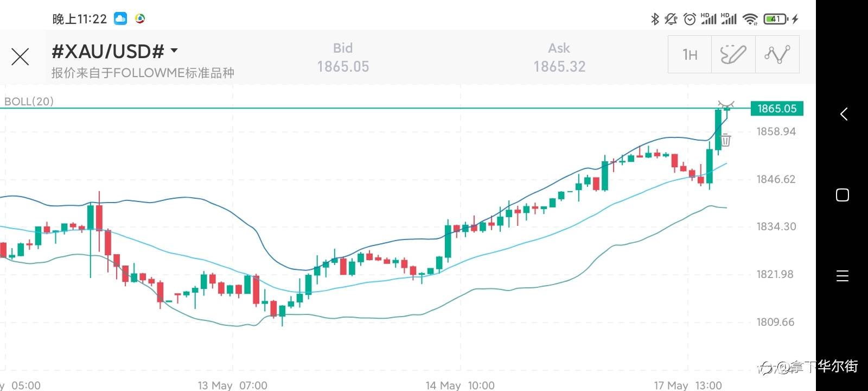Screen dimensions: 868x391
Task: Tap the Ask price 1865.32
Action: (559, 66)
